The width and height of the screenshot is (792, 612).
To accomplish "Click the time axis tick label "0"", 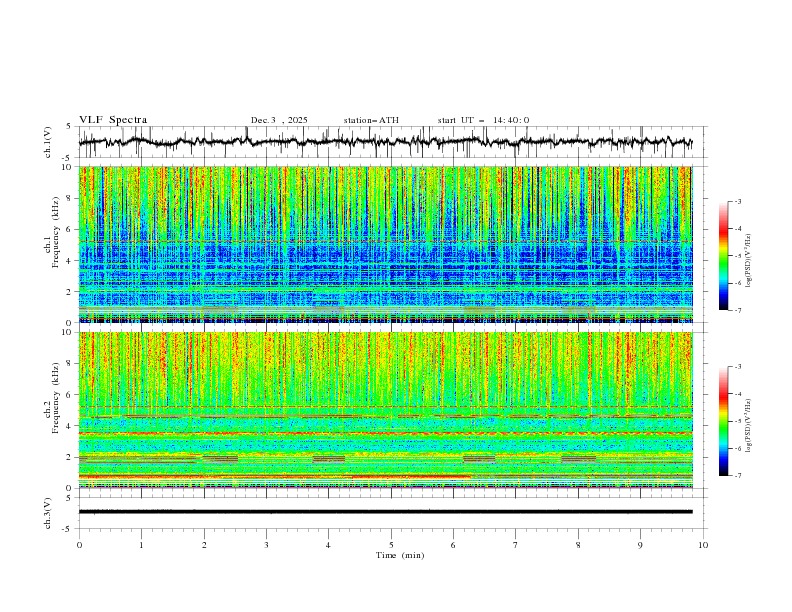I will pyautogui.click(x=79, y=545).
